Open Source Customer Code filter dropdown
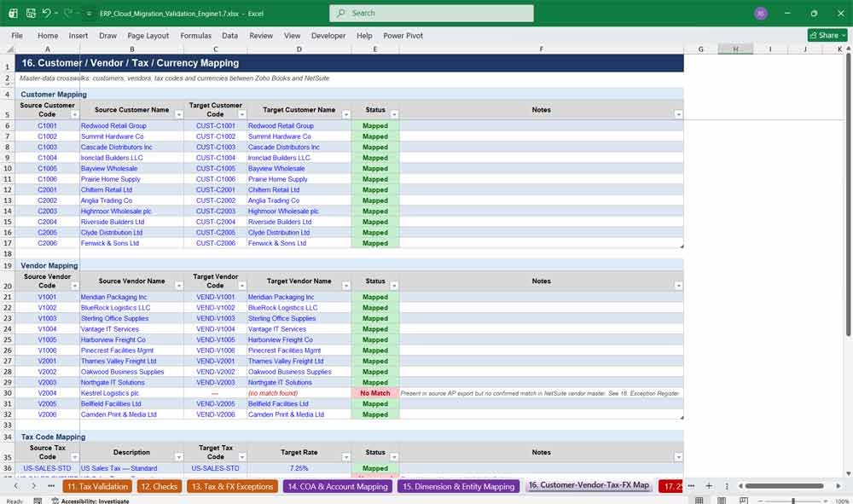The width and height of the screenshot is (853, 504). click(74, 115)
